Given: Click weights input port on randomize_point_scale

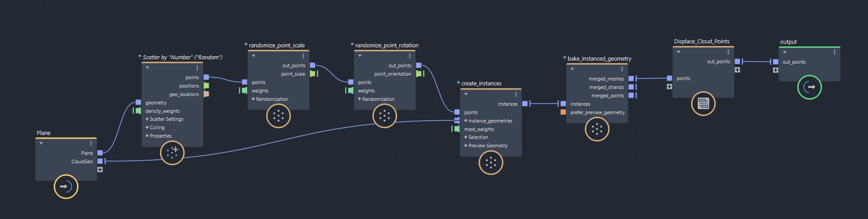Looking at the screenshot, I should [x=245, y=91].
